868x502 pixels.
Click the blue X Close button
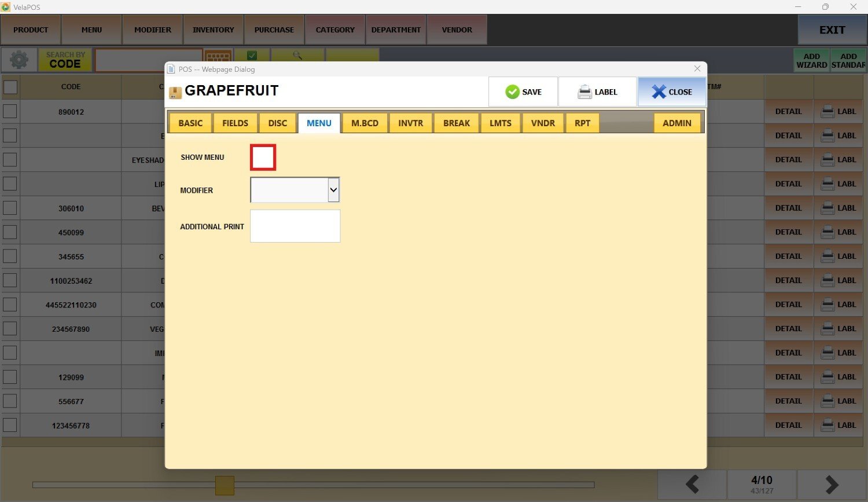(671, 91)
